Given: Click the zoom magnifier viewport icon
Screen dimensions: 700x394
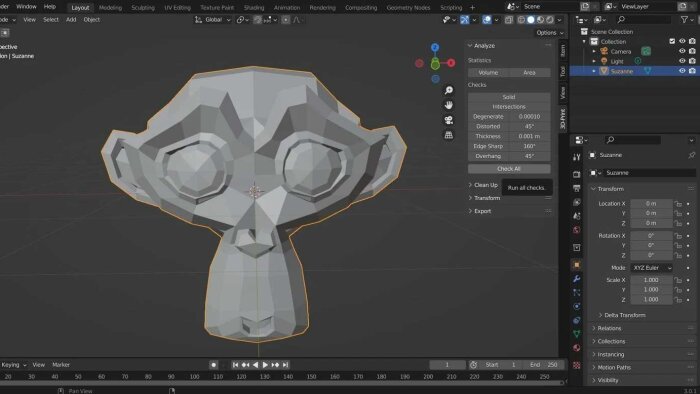Looking at the screenshot, I should click(449, 90).
